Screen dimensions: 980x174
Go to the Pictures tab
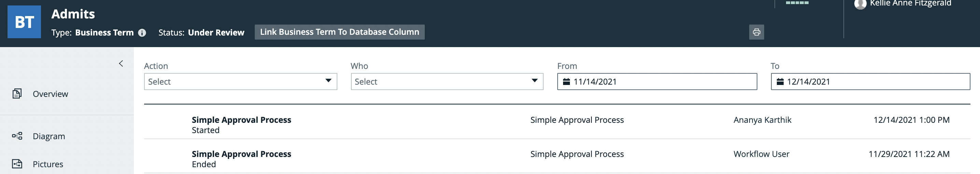coord(48,164)
